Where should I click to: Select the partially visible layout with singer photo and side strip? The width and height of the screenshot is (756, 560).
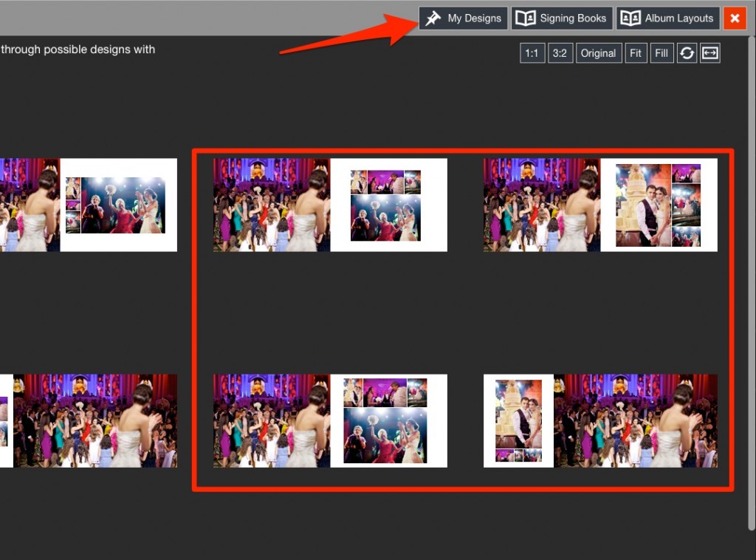coord(89,205)
